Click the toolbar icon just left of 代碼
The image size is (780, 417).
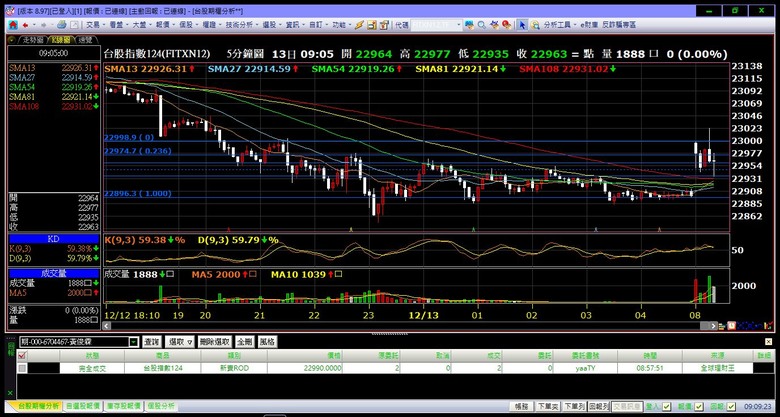coord(384,24)
